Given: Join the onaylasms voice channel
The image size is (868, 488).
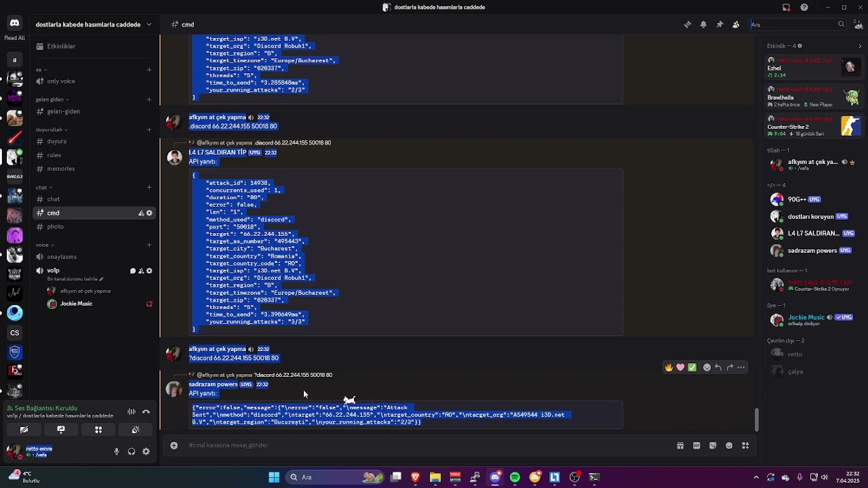Looking at the screenshot, I should coord(94,257).
